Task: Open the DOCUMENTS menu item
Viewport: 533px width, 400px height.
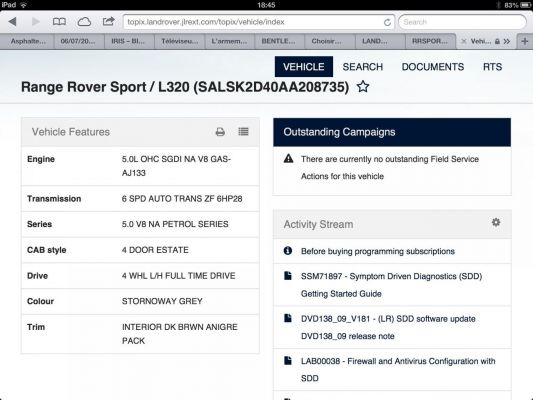Action: [433, 67]
